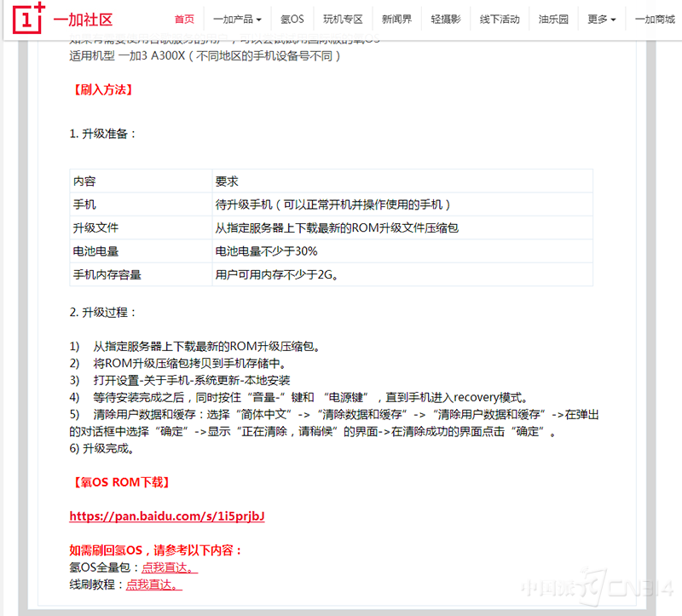Open the 玩机专区 navigation item
The height and width of the screenshot is (616, 682).
[x=343, y=19]
